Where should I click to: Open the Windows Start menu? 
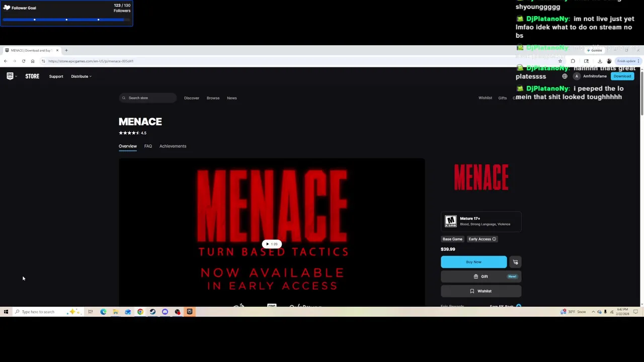pyautogui.click(x=6, y=312)
